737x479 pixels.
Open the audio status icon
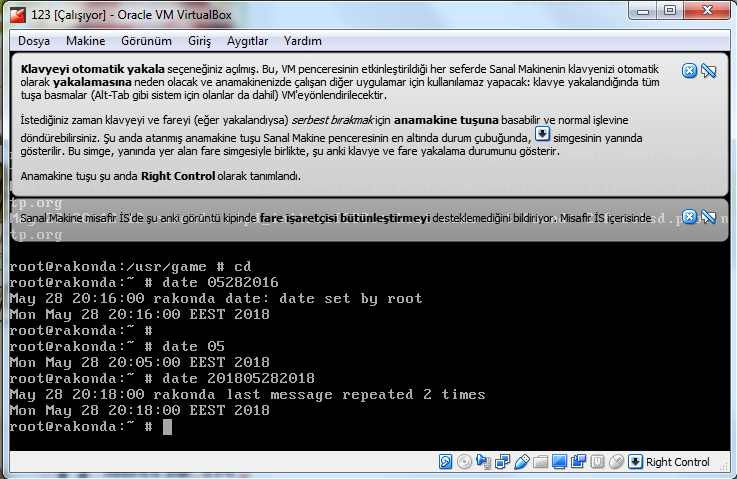pos(483,462)
